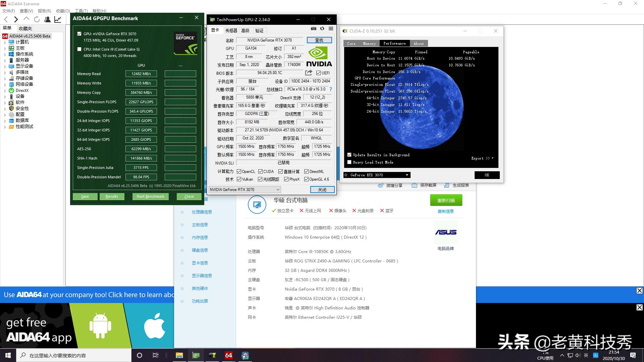Viewport: 644px width, 362px height.
Task: Click the NVIDIA logo in GPU-Z
Action: coord(318,55)
